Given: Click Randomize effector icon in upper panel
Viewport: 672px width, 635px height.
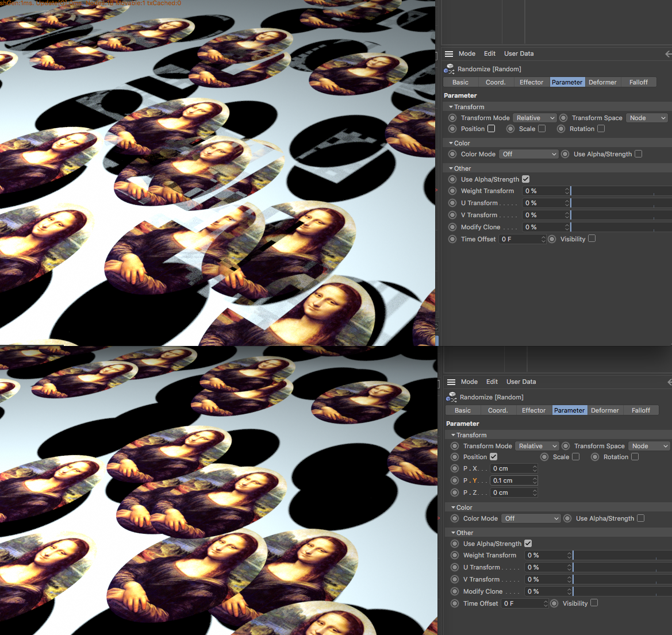Looking at the screenshot, I should click(449, 69).
